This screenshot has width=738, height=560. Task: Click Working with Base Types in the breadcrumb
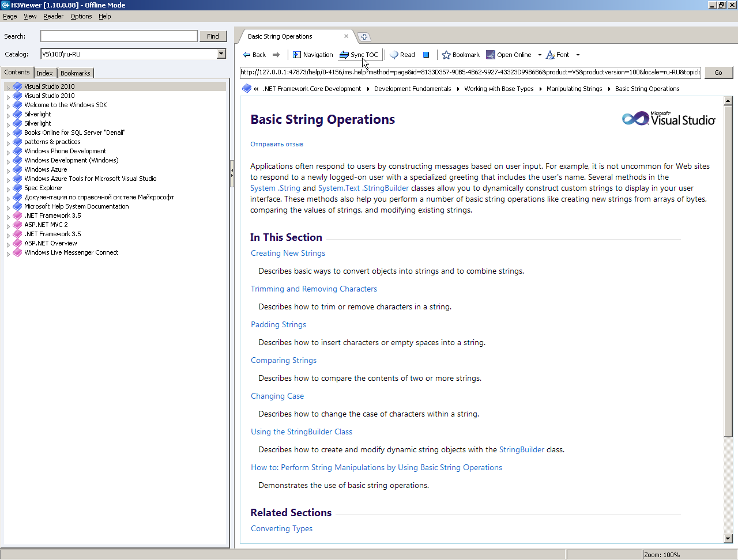coord(499,89)
